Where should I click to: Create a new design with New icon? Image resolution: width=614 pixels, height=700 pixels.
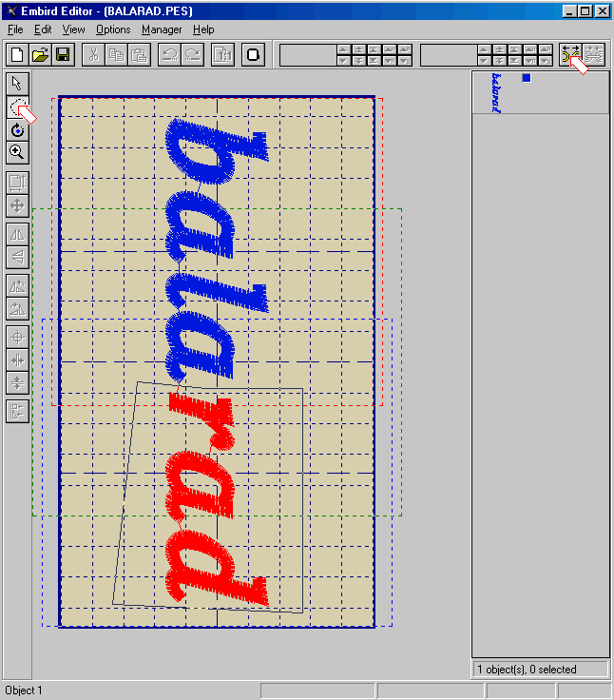(x=17, y=55)
